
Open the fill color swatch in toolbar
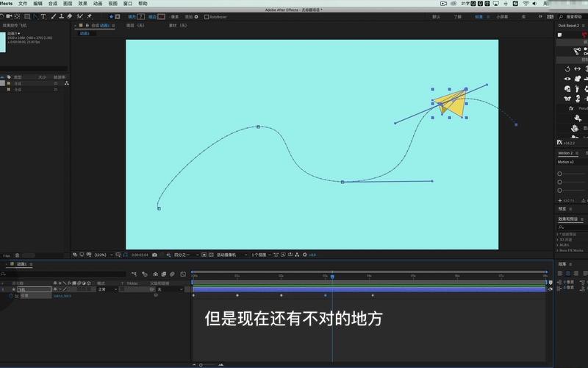(x=140, y=16)
